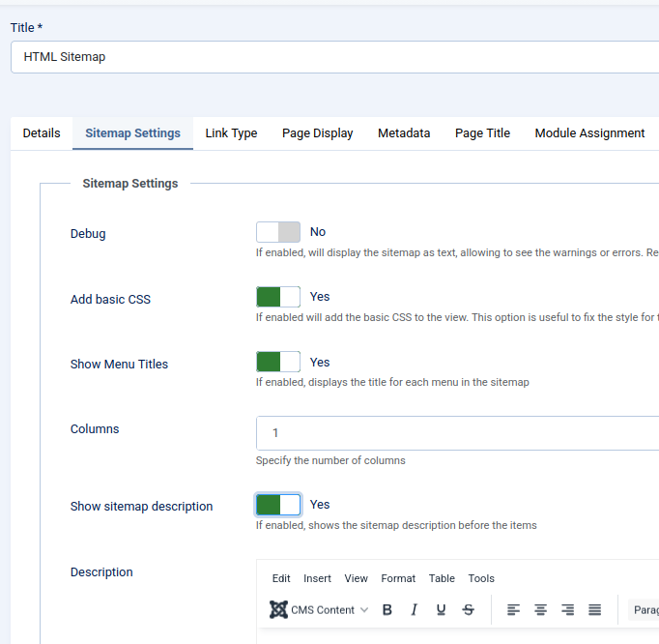Image resolution: width=659 pixels, height=644 pixels.
Task: Apply italic formatting in the editor
Action: coord(414,609)
